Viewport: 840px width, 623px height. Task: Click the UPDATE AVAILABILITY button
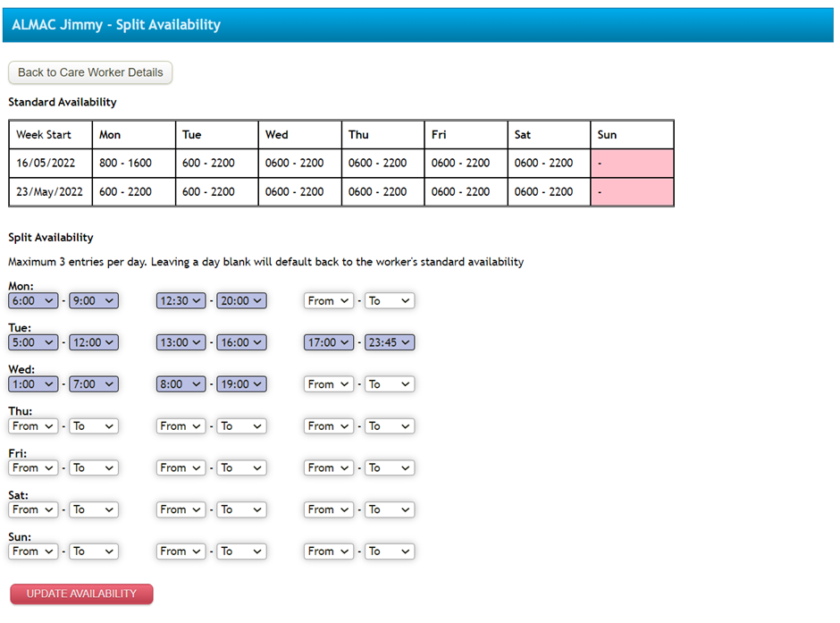tap(80, 594)
